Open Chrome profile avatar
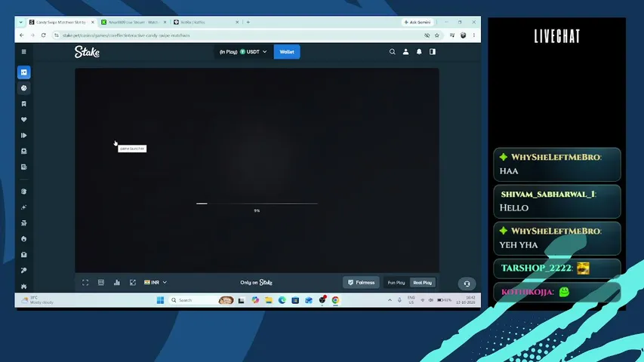Screen dimensions: 644x362 click(x=464, y=35)
